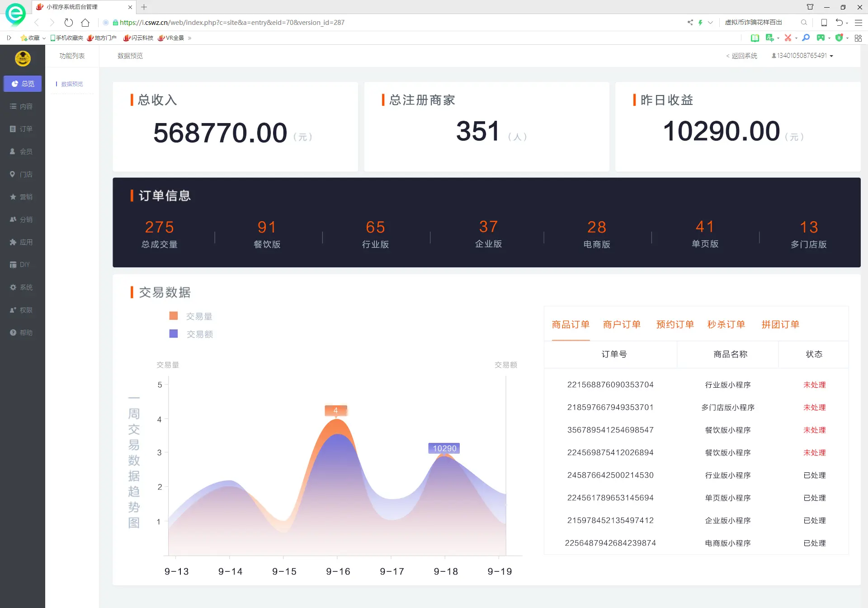Open the 订单 orders sidebar icon
Viewport: 868px width, 608px height.
click(x=13, y=129)
